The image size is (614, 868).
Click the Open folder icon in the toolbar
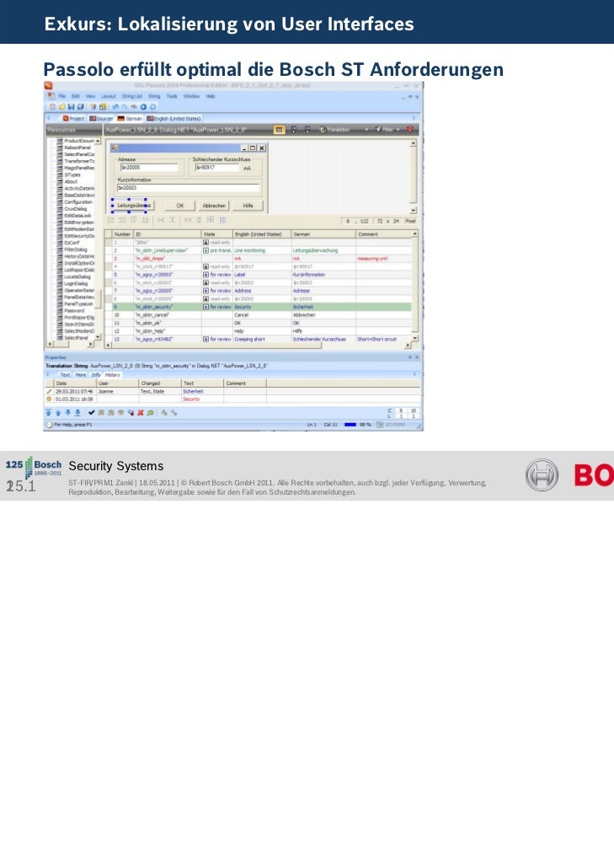click(x=62, y=107)
